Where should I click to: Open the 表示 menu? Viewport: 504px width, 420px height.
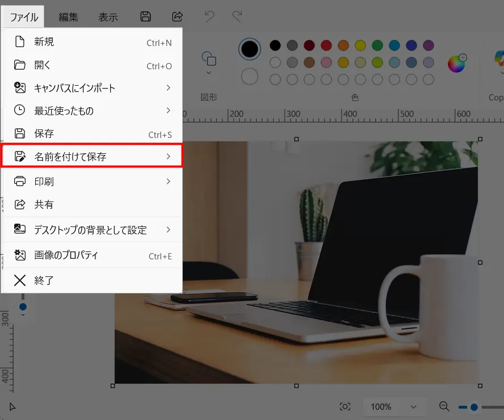tap(108, 17)
